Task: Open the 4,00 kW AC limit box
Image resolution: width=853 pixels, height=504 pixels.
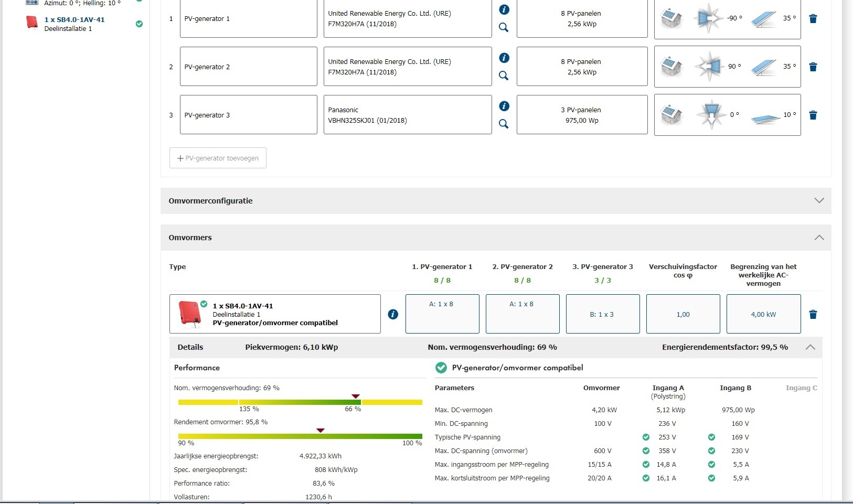Action: 763,314
